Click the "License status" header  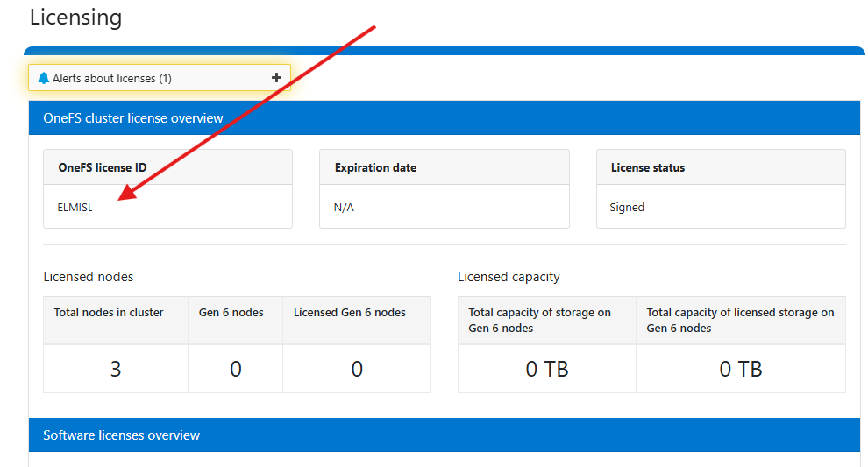click(648, 167)
